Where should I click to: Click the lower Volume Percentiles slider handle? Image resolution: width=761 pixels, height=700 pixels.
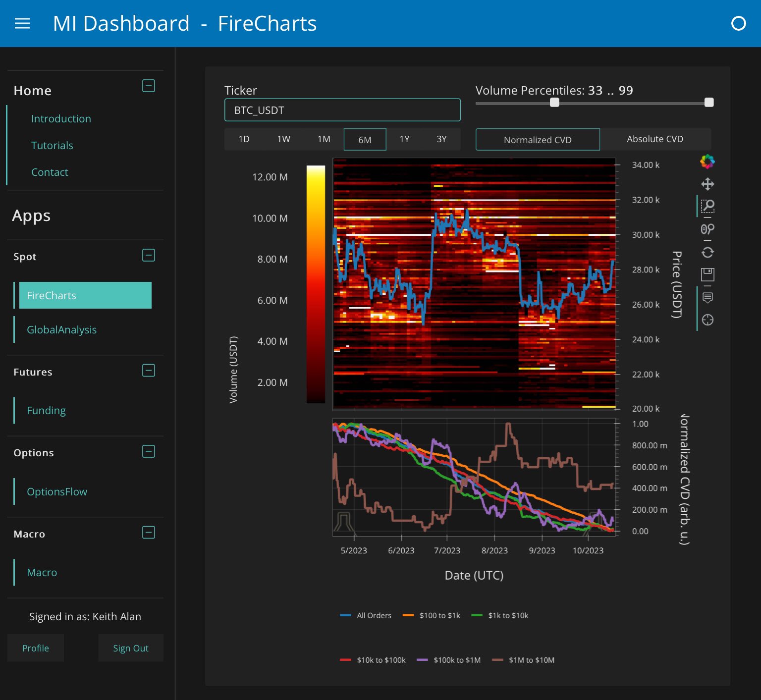pos(554,103)
